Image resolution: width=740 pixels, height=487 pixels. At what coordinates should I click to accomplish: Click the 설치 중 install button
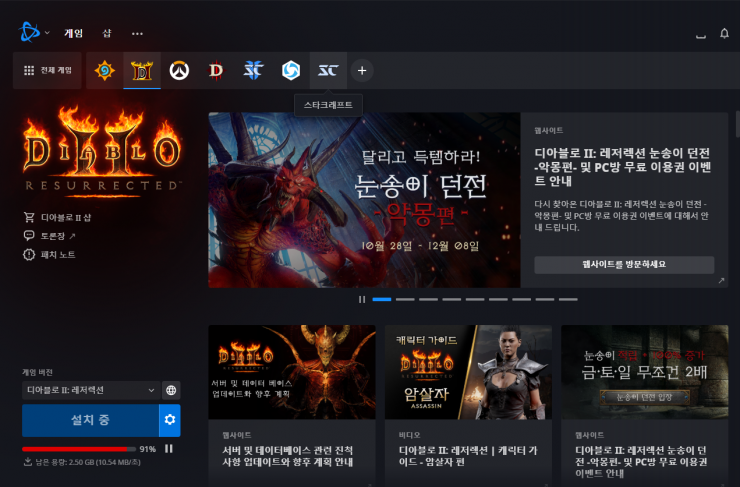(x=90, y=420)
